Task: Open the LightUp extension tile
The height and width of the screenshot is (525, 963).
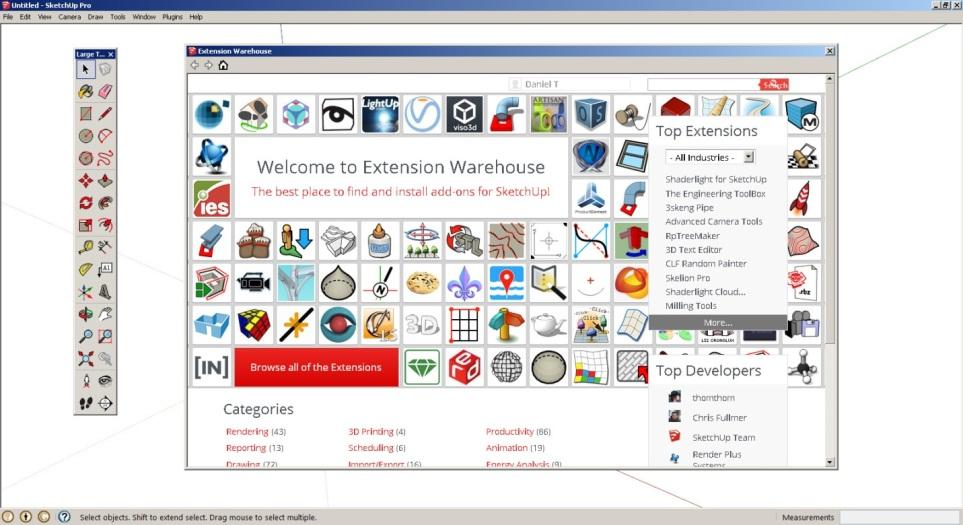Action: pos(380,114)
